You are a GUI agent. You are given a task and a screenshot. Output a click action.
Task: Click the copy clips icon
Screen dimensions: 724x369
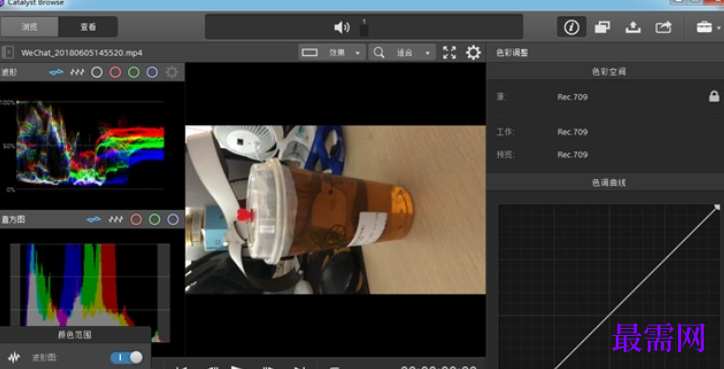pyautogui.click(x=602, y=27)
